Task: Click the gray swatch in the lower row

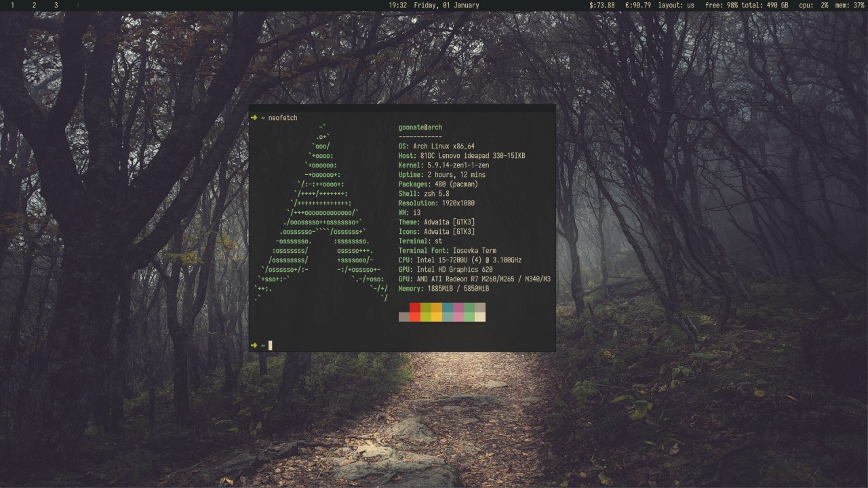Action: tap(404, 317)
